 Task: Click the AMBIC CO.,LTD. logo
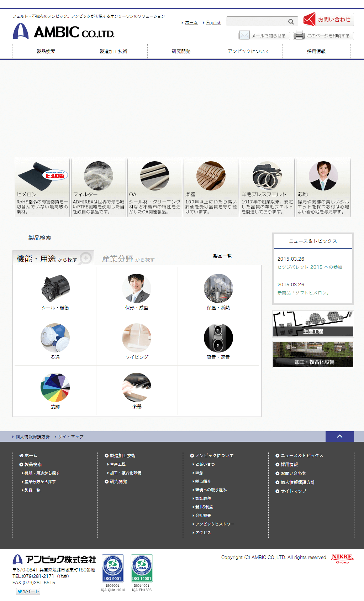pyautogui.click(x=63, y=32)
